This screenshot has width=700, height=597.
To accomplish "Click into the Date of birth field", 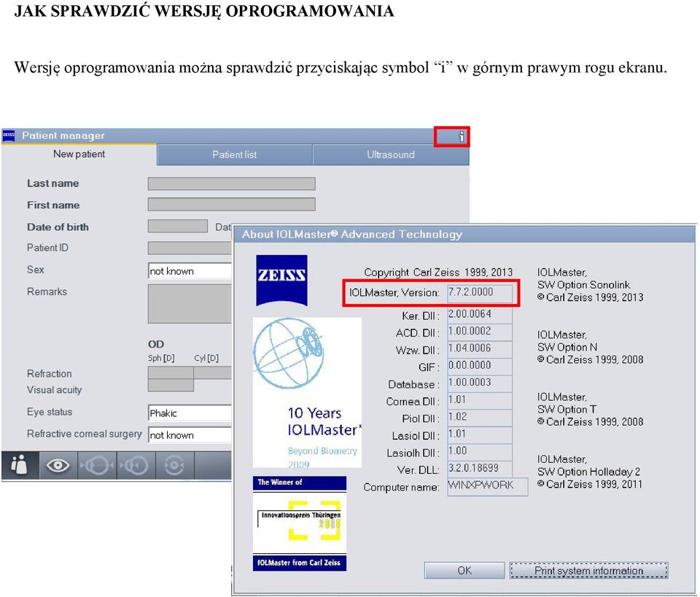I will point(178,226).
